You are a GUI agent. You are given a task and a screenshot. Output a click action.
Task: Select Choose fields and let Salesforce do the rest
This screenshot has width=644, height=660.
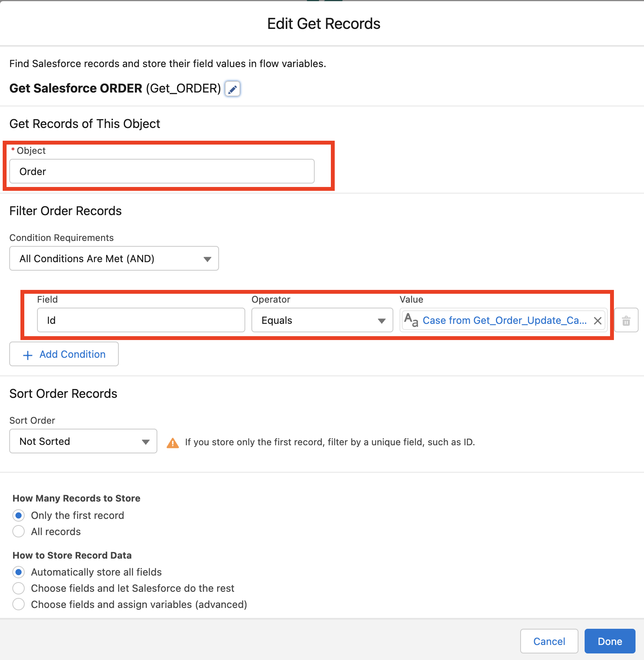click(19, 588)
